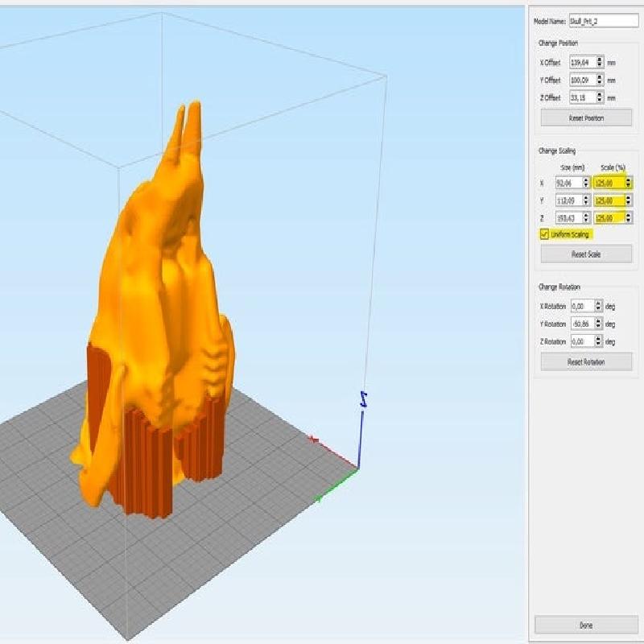Click the Z Rotation value field
Image resolution: width=644 pixels, height=644 pixels.
(582, 341)
